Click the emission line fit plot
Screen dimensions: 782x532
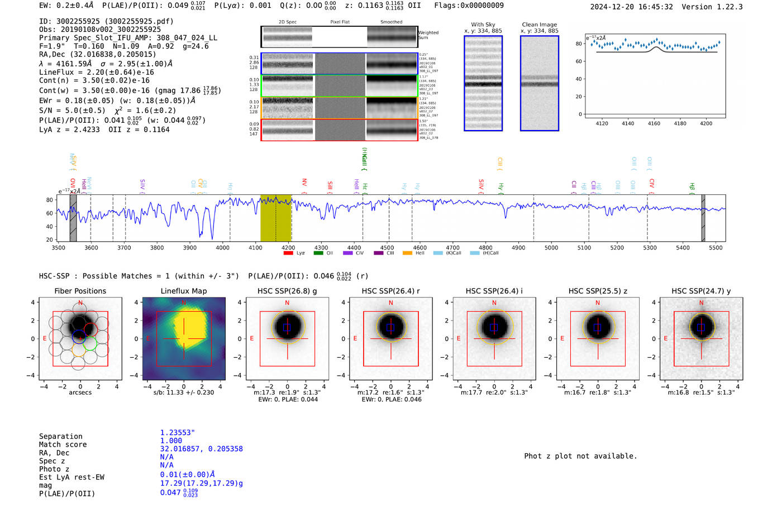[655, 76]
